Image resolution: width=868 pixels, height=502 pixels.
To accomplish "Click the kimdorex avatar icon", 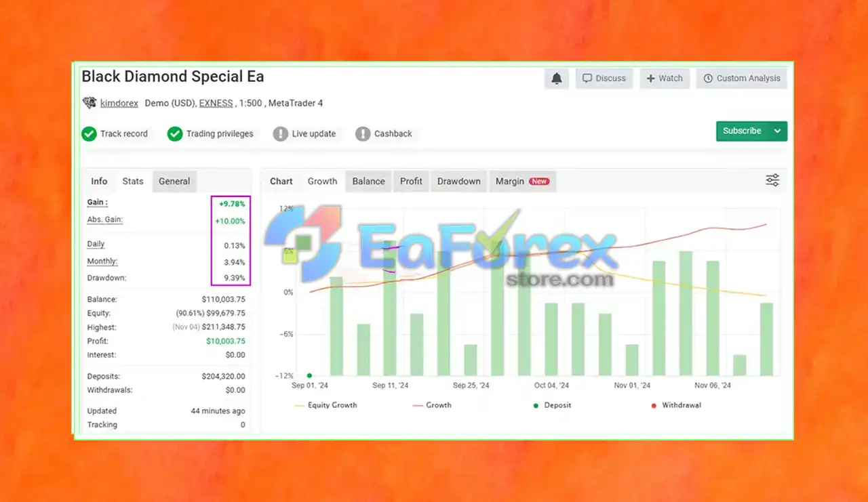I will click(90, 103).
